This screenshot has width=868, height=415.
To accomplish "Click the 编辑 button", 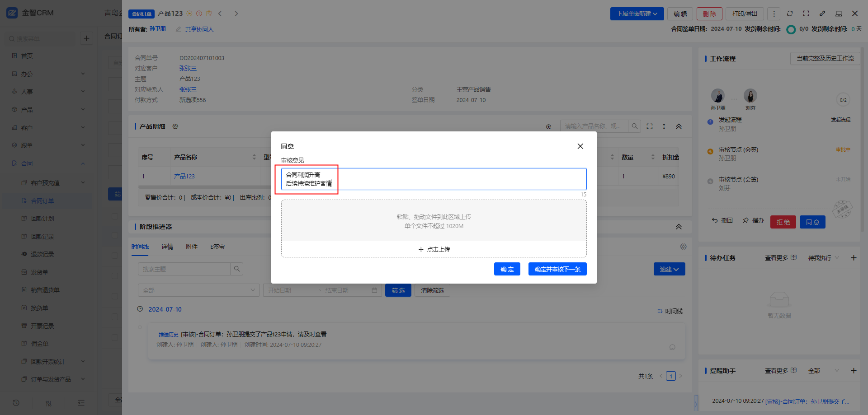I will [x=680, y=14].
